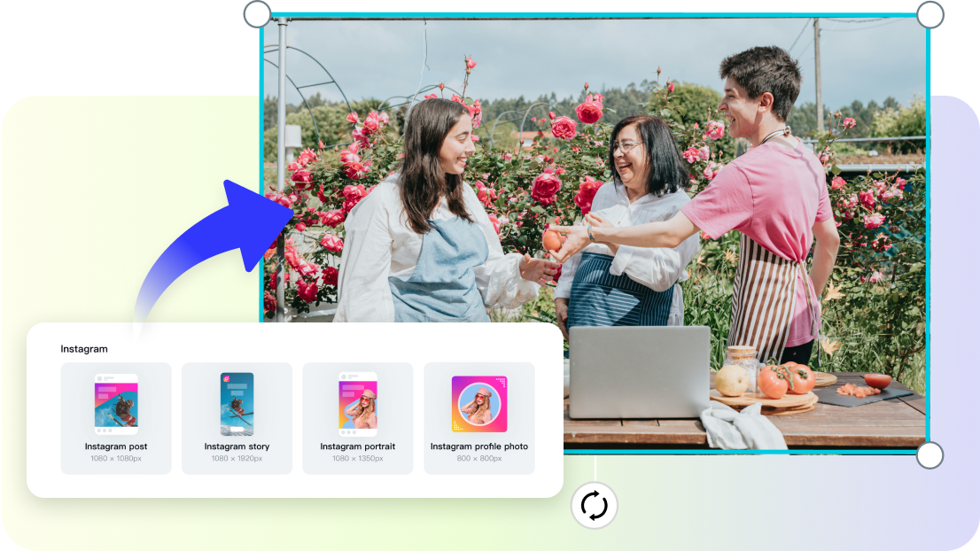Click the circular rotate handle below the image
The image size is (980, 551).
pyautogui.click(x=593, y=504)
